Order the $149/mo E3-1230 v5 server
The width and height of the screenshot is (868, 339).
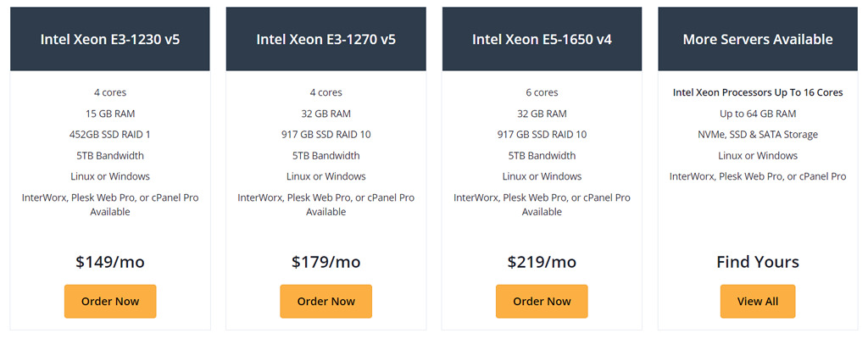pyautogui.click(x=110, y=302)
